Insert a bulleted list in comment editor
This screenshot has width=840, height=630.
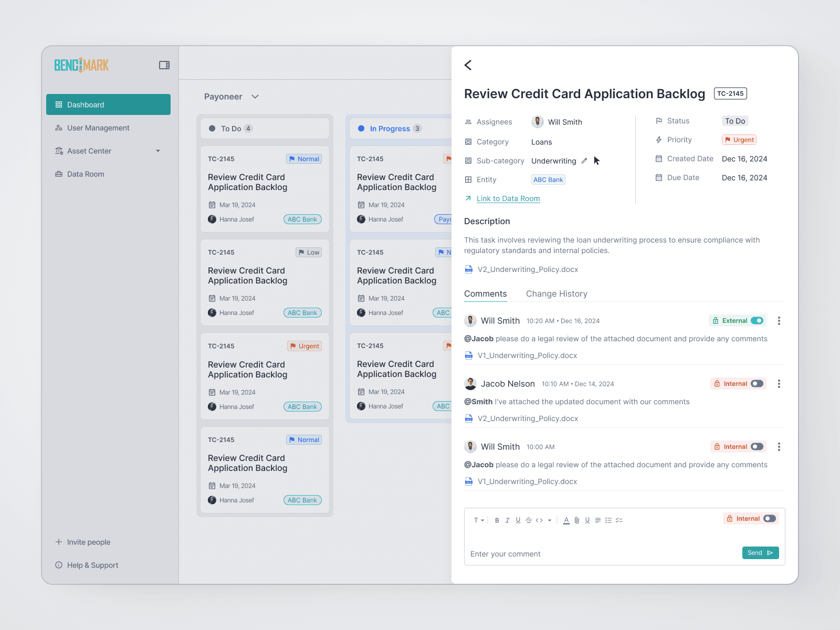click(x=608, y=520)
